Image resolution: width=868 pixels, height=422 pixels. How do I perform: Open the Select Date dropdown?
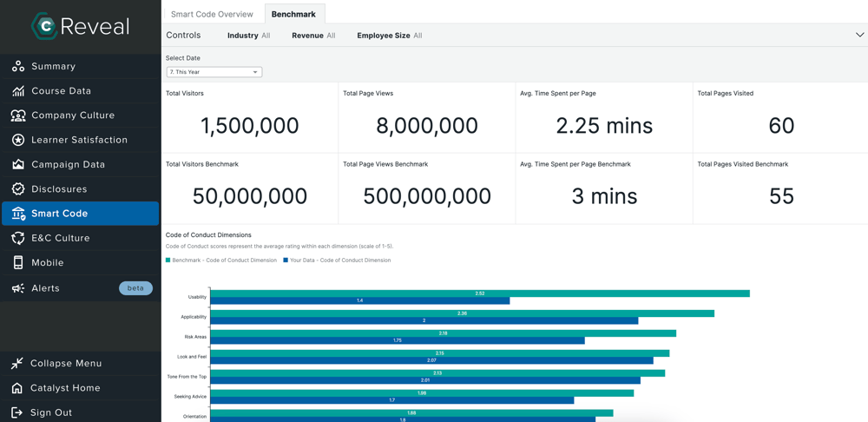(x=214, y=72)
